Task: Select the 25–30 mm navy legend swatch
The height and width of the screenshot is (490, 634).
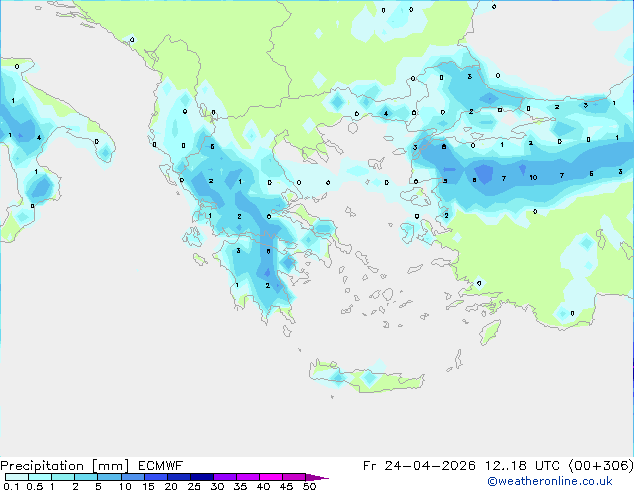Action: (x=202, y=477)
